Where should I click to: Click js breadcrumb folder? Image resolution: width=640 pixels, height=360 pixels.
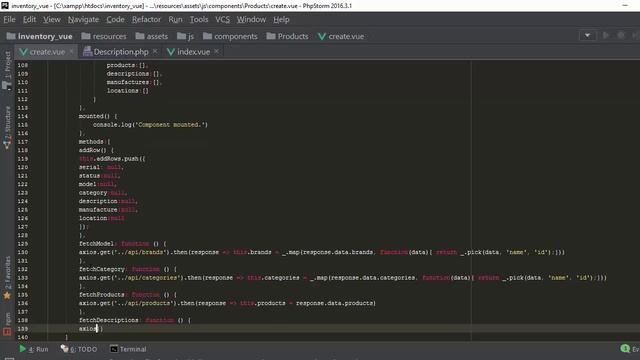pyautogui.click(x=186, y=36)
